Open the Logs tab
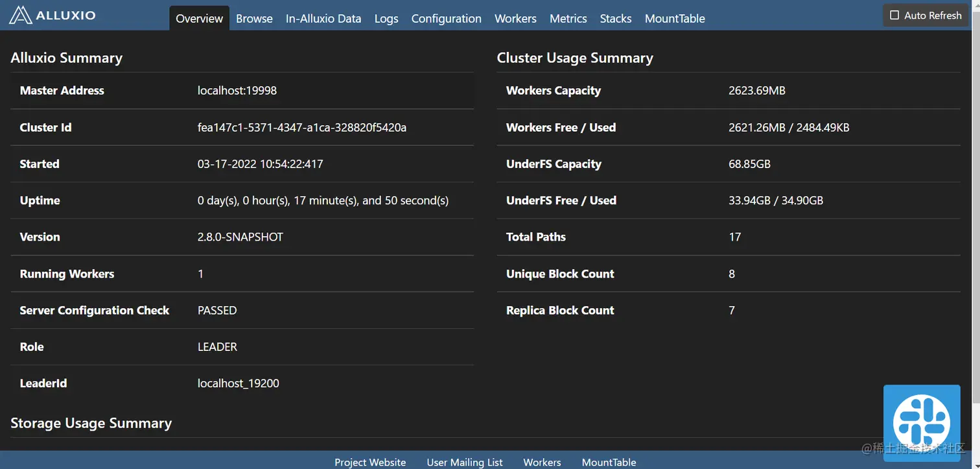 pyautogui.click(x=386, y=19)
